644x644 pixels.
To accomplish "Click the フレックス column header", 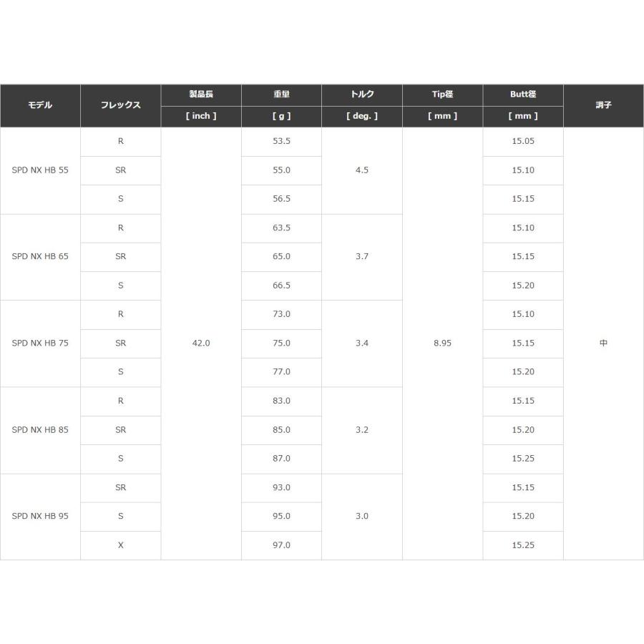I will pos(121,106).
